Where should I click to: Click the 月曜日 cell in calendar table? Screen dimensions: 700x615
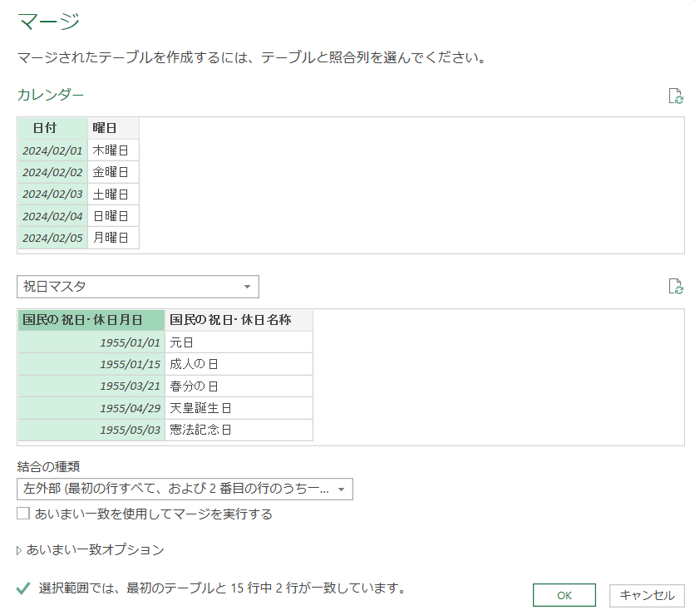click(x=112, y=238)
